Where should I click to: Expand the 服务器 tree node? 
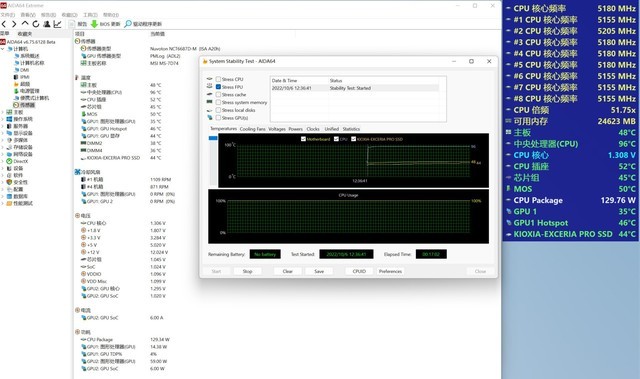click(3, 126)
